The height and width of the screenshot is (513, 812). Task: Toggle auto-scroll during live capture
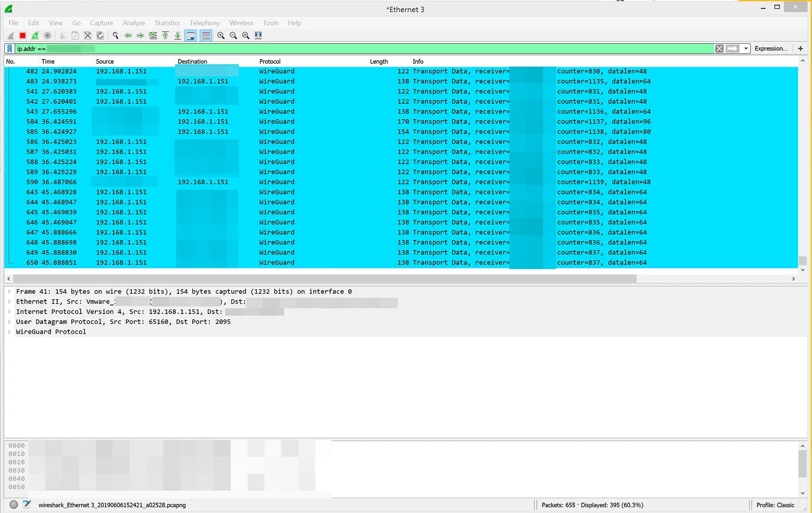pyautogui.click(x=191, y=36)
